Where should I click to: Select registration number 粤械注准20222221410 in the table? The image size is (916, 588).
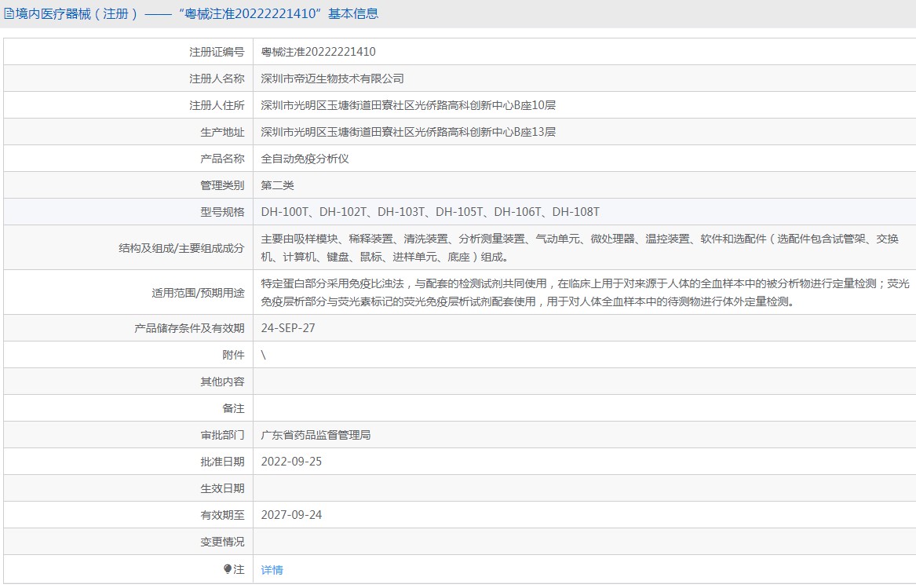[x=318, y=52]
